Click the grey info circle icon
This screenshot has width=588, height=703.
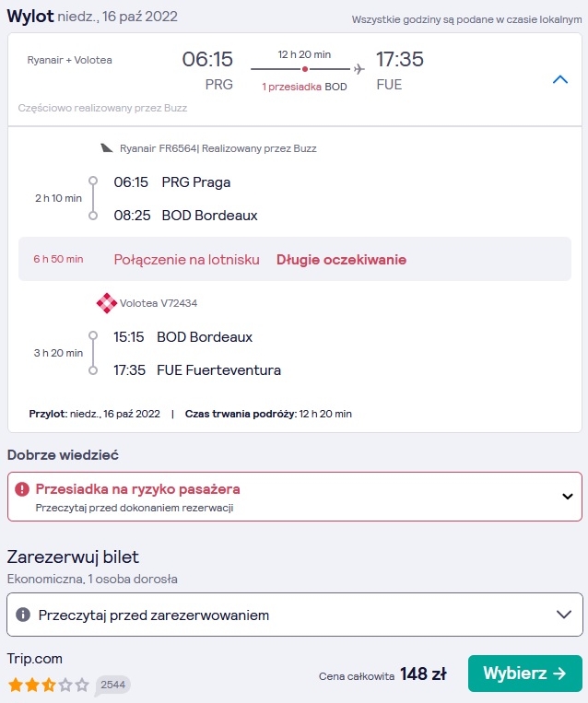pos(23,615)
